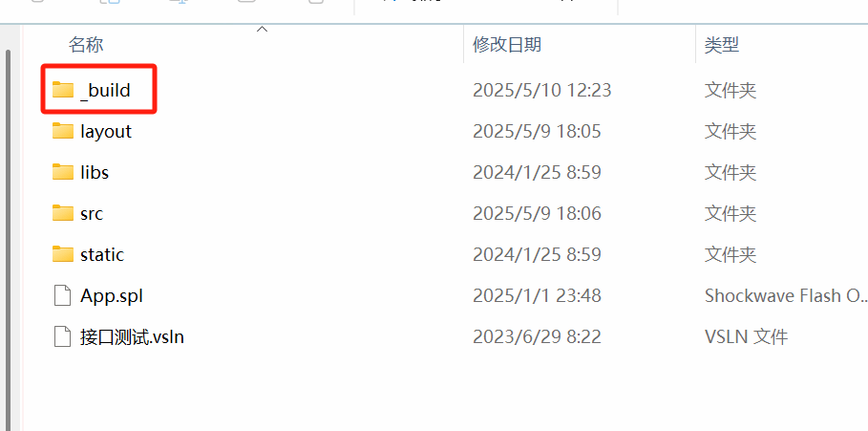Click the libs folder icon
Image resolution: width=868 pixels, height=431 pixels.
pos(63,172)
